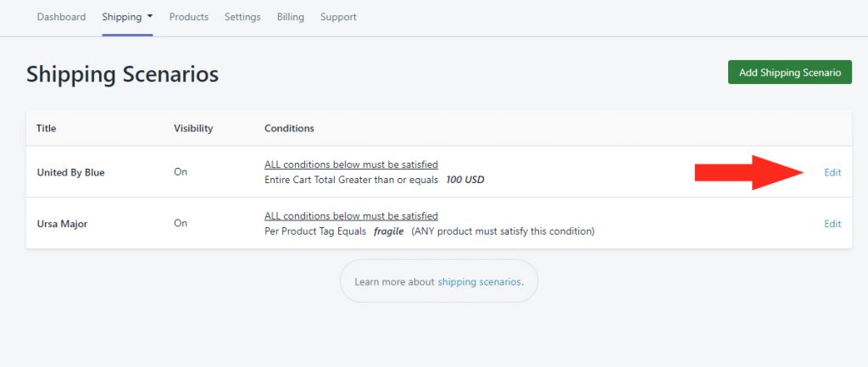868x367 pixels.
Task: Click the Visibility column header
Action: click(193, 129)
